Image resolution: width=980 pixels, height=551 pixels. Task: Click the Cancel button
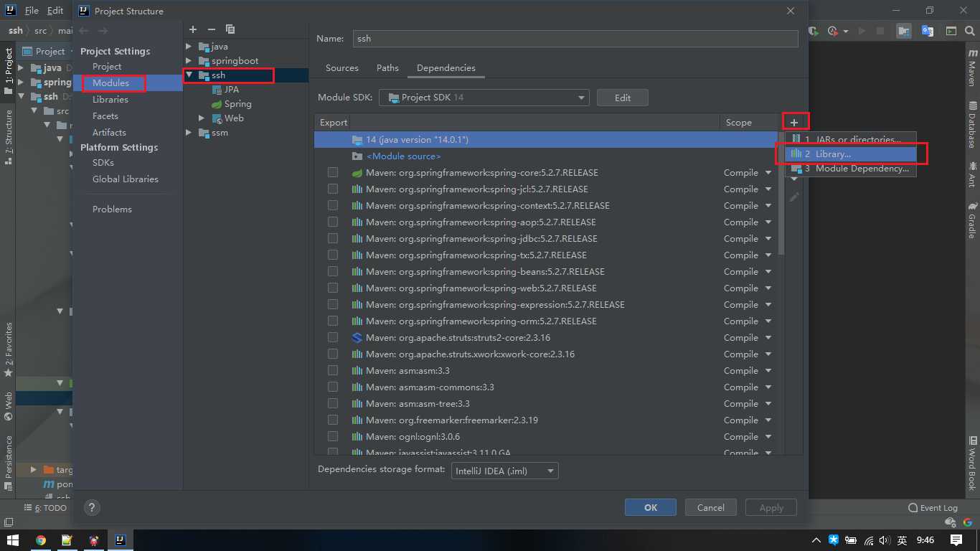(x=710, y=507)
